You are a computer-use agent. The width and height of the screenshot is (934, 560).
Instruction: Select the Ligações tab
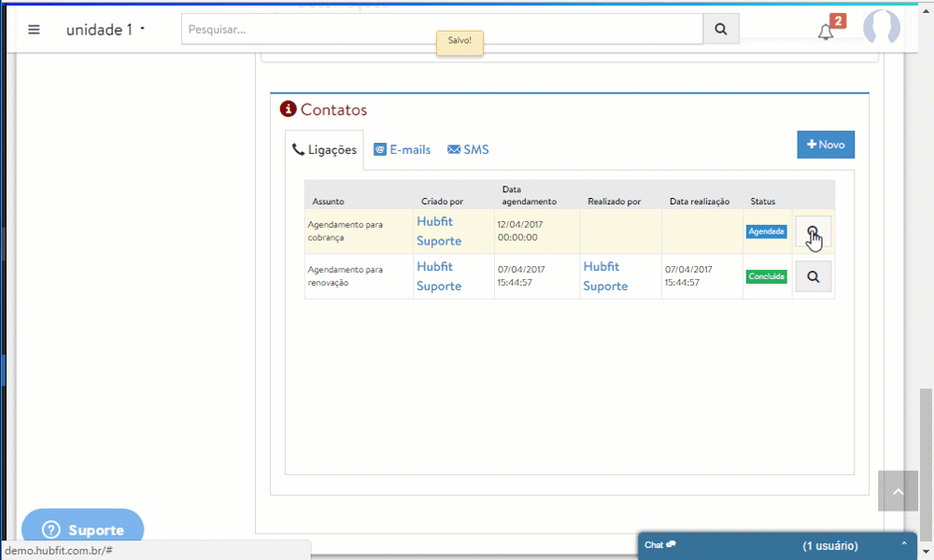click(x=324, y=149)
